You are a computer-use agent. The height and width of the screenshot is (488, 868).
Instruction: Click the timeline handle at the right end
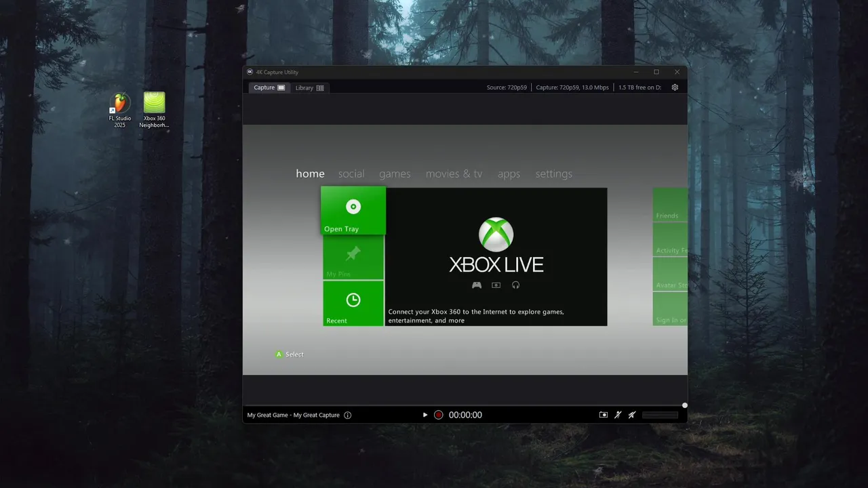(x=685, y=405)
